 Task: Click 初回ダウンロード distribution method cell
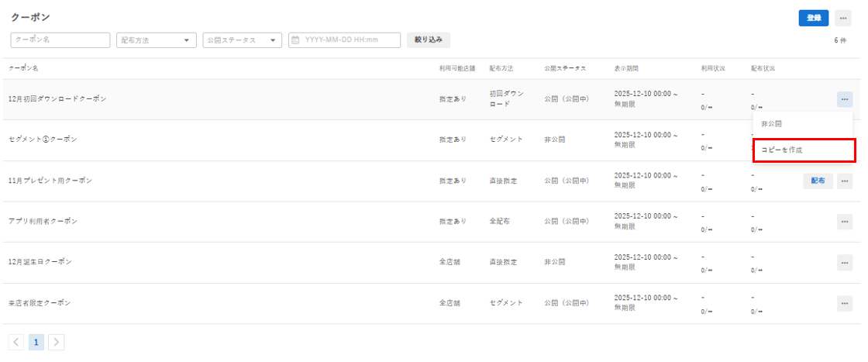(x=507, y=99)
